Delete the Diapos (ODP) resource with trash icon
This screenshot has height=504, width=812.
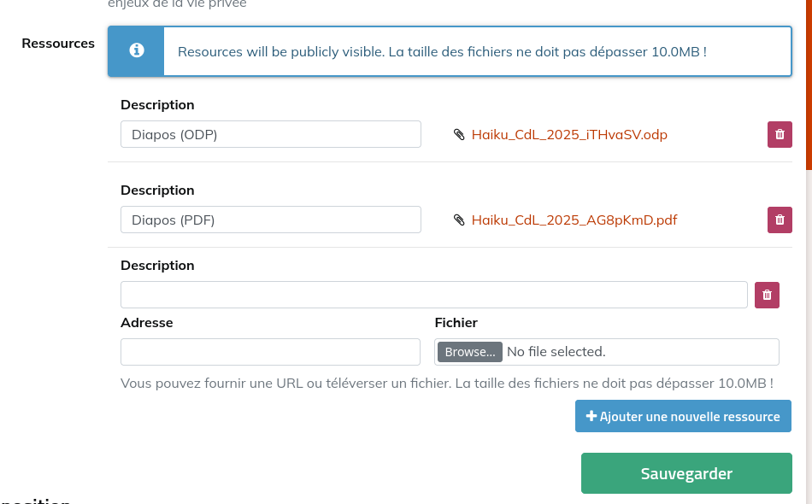point(780,134)
